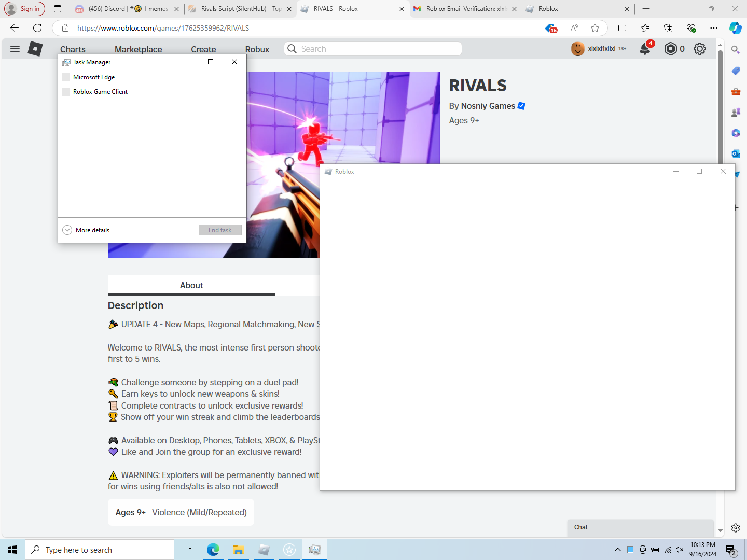Click End task in Task Manager

click(220, 230)
